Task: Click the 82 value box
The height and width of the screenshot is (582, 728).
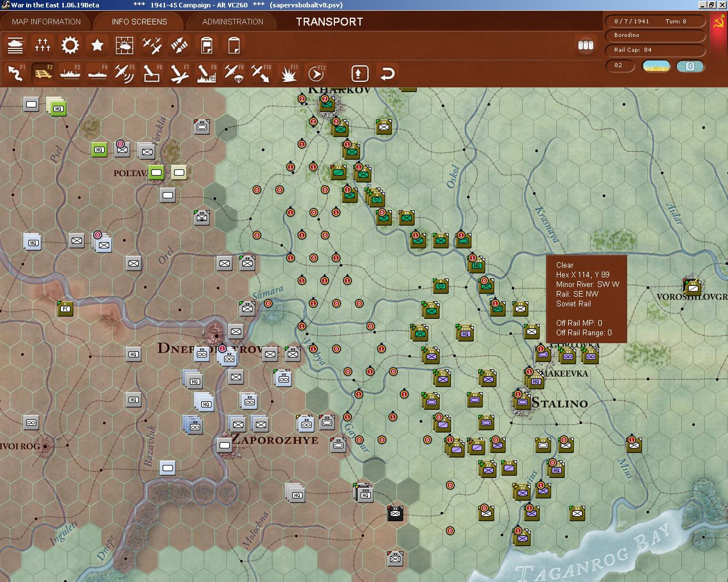Action: coord(621,66)
